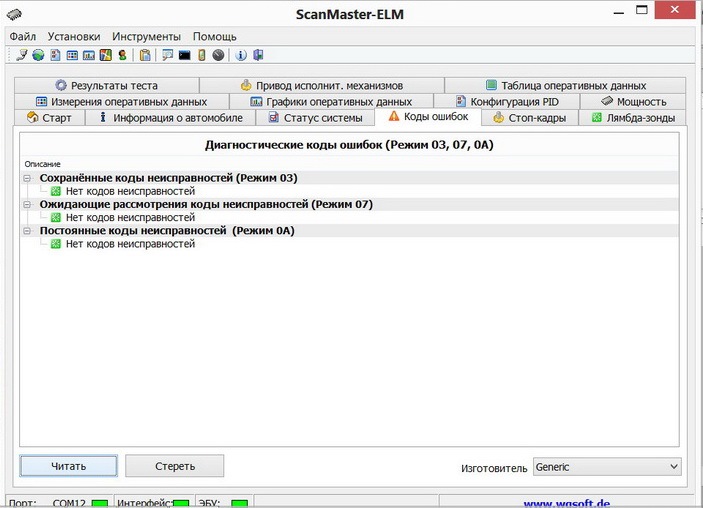The image size is (703, 508).
Task: Open the Файл menu
Action: point(23,36)
